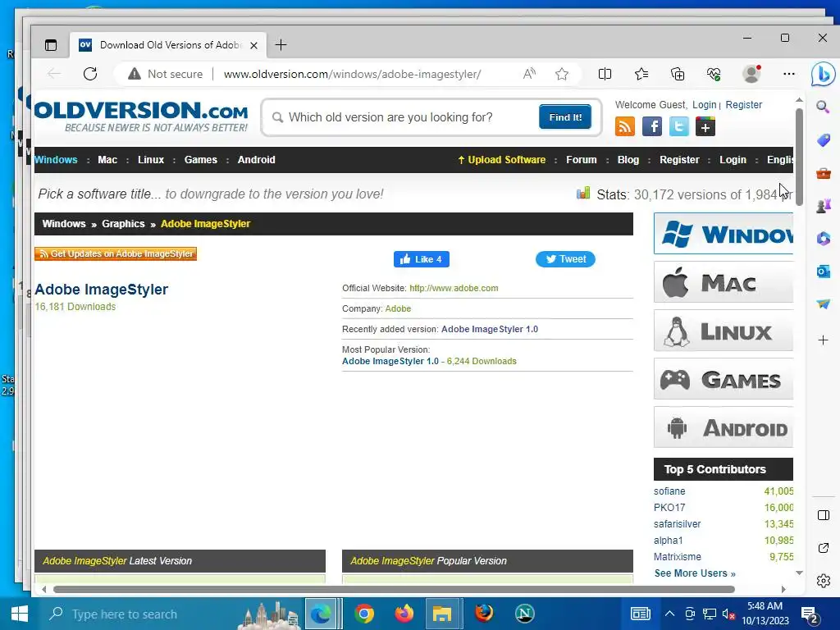The height and width of the screenshot is (630, 840).
Task: Click the Mac platform banner in the side panel
Action: tap(724, 282)
